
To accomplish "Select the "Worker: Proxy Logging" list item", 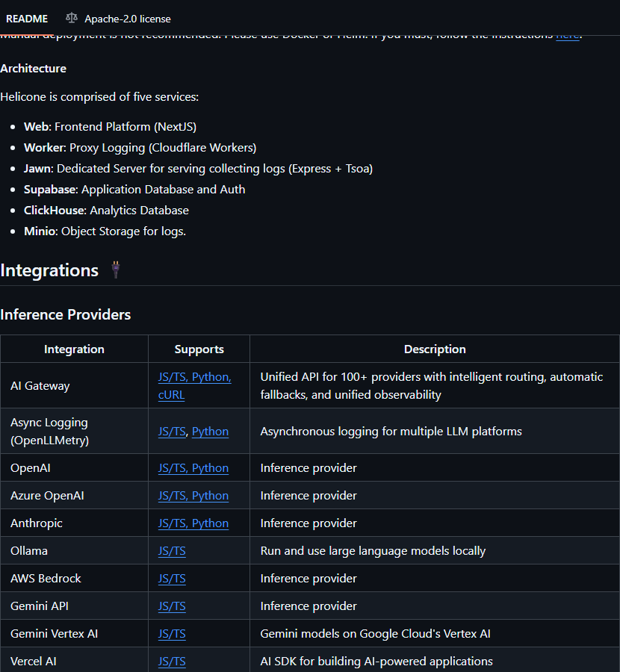I will pyautogui.click(x=140, y=148).
